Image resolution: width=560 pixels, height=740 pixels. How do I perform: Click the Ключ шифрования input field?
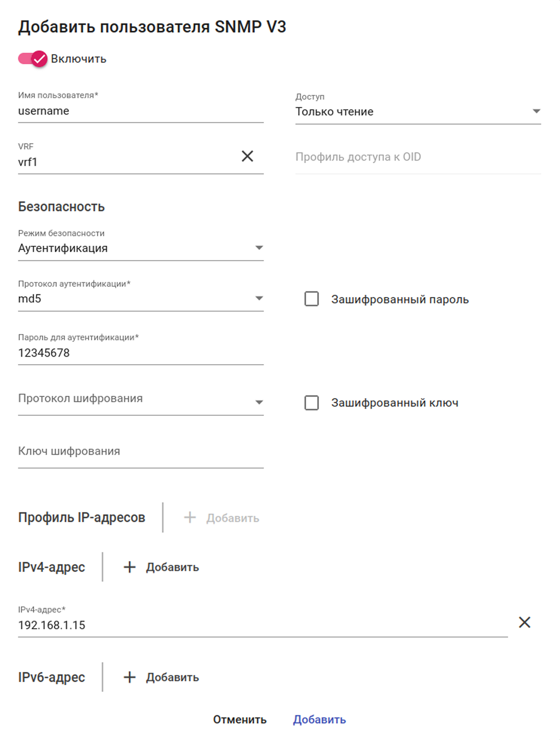tap(140, 451)
